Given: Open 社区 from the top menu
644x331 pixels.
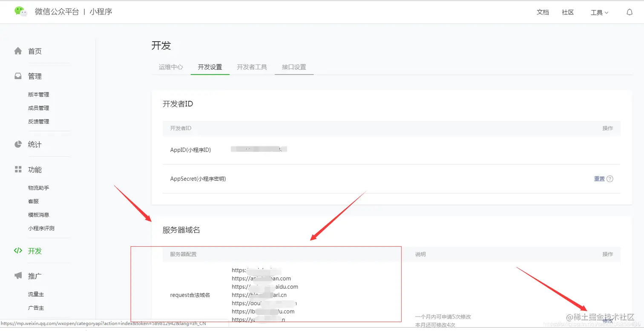Looking at the screenshot, I should pyautogui.click(x=568, y=12).
